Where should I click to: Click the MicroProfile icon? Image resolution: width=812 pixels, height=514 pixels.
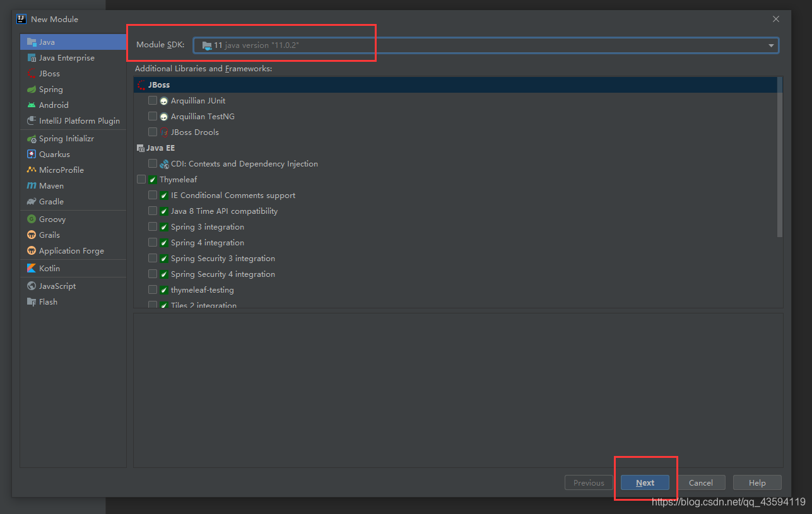[32, 170]
